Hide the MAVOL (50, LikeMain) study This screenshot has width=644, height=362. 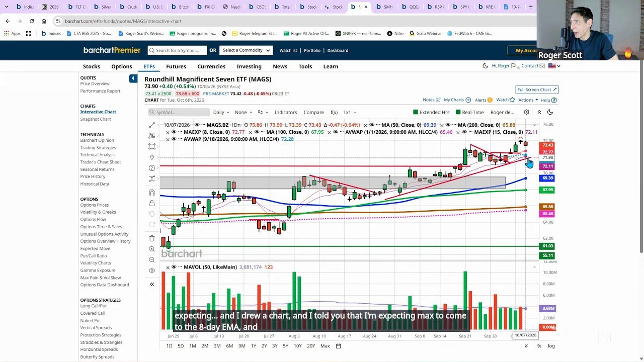174,267
